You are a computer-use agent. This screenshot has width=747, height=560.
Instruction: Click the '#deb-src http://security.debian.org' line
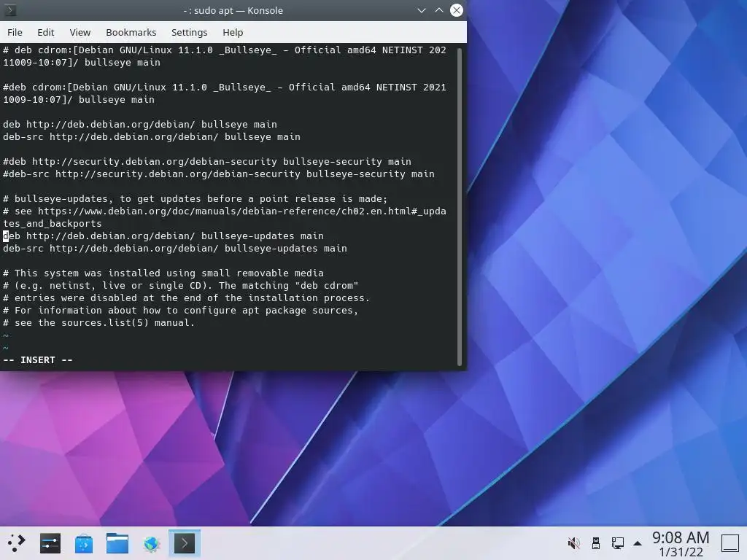(219, 174)
